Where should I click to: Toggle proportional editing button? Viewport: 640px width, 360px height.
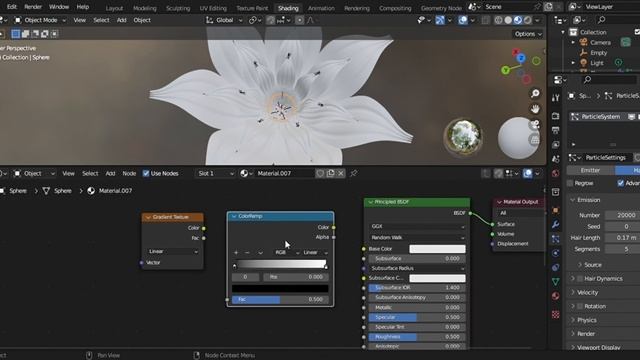tap(300, 20)
